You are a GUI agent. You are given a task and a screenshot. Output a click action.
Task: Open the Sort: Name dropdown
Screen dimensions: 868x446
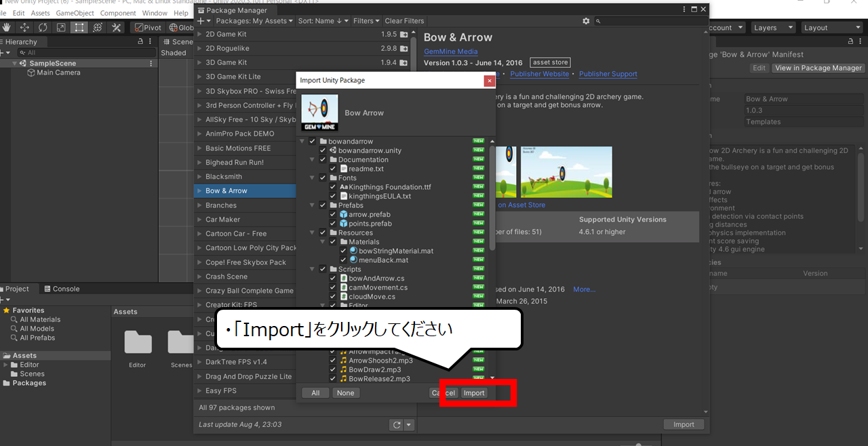tap(323, 21)
